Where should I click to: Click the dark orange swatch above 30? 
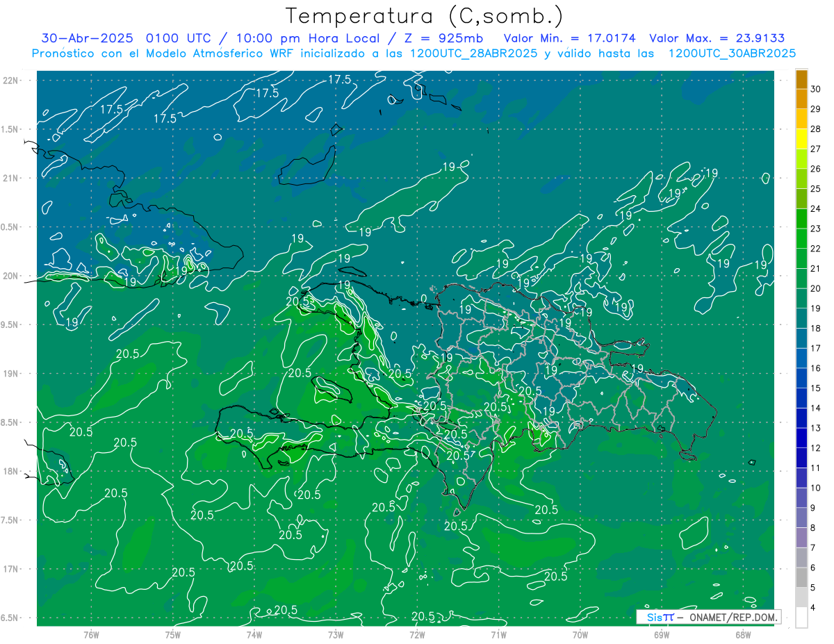[x=801, y=79]
